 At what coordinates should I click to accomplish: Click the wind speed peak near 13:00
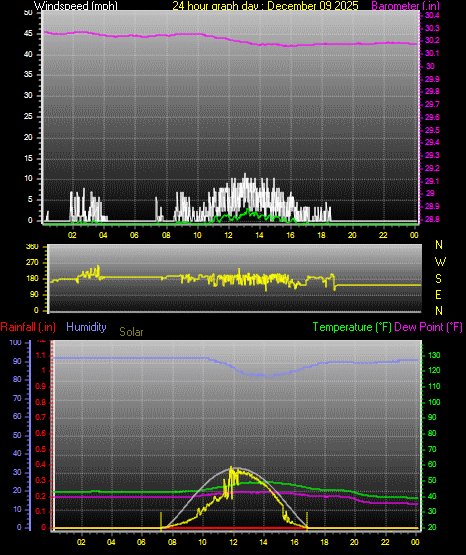click(x=245, y=175)
